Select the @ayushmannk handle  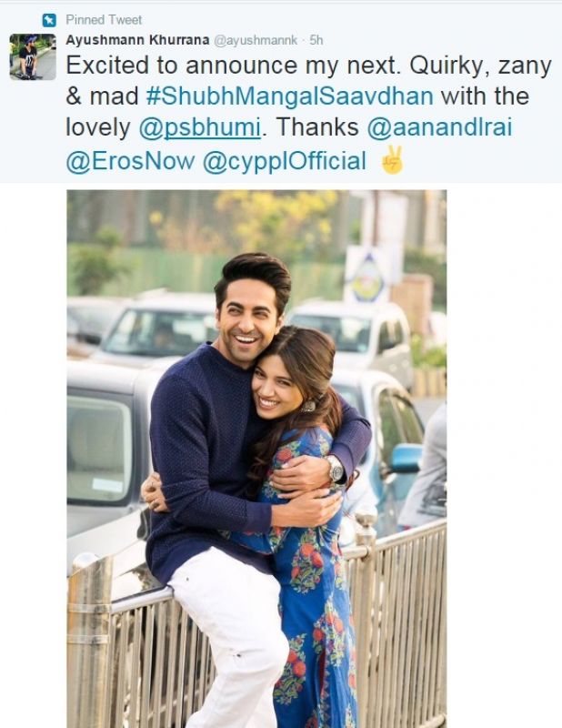(x=256, y=40)
